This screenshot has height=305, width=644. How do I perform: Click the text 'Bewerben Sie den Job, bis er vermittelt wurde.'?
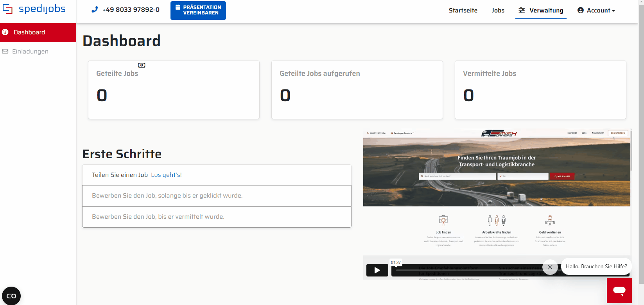(158, 217)
